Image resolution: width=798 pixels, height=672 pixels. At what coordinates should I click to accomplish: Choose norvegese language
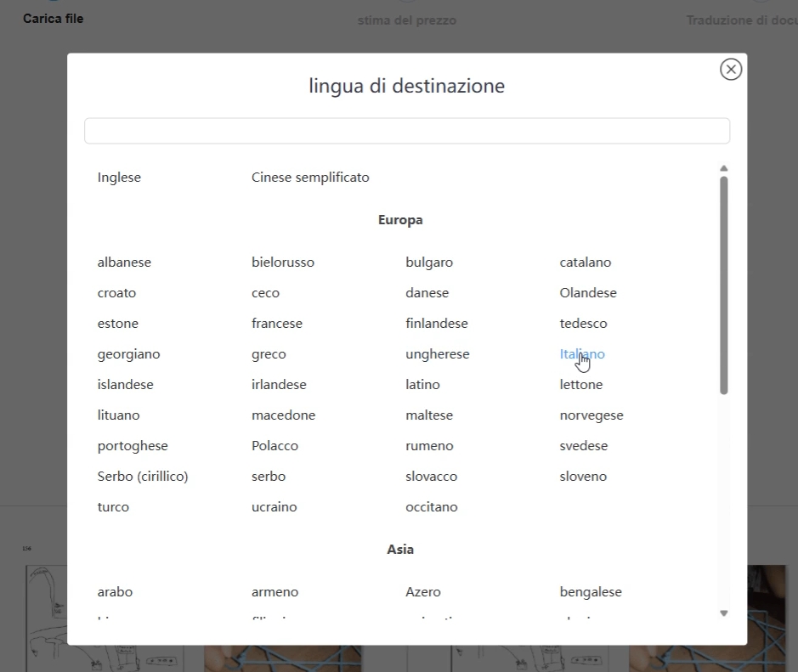591,415
